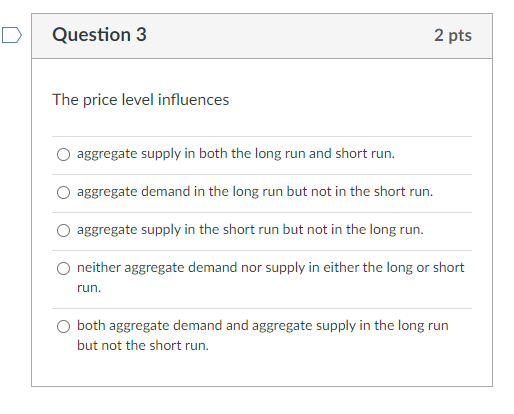The width and height of the screenshot is (514, 414).
Task: Click the '2 pts' points label
Action: click(453, 35)
